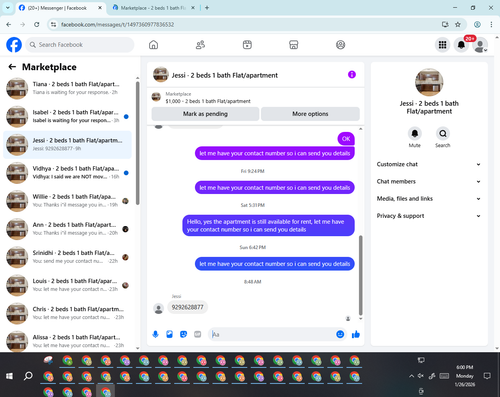
Task: Expand the Chat members section
Action: point(429,182)
